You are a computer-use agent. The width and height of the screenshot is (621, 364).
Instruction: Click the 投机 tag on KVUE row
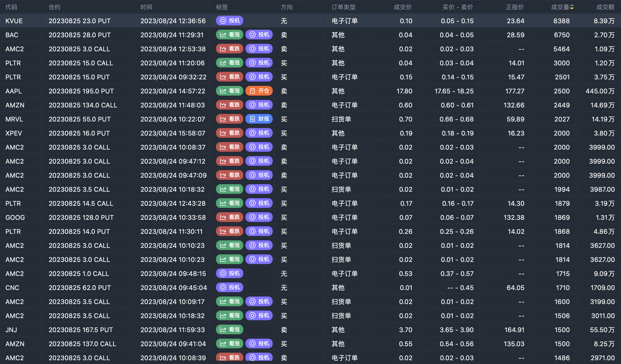(x=230, y=21)
